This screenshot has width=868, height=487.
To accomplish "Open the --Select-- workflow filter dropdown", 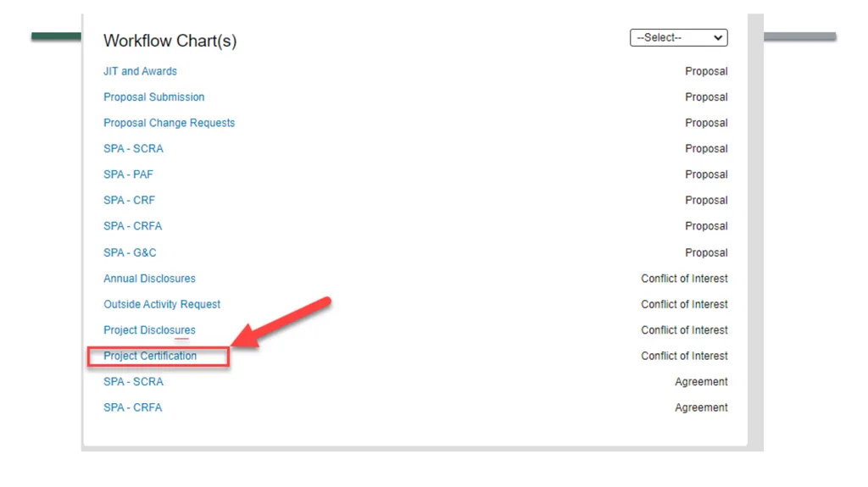I will point(679,37).
